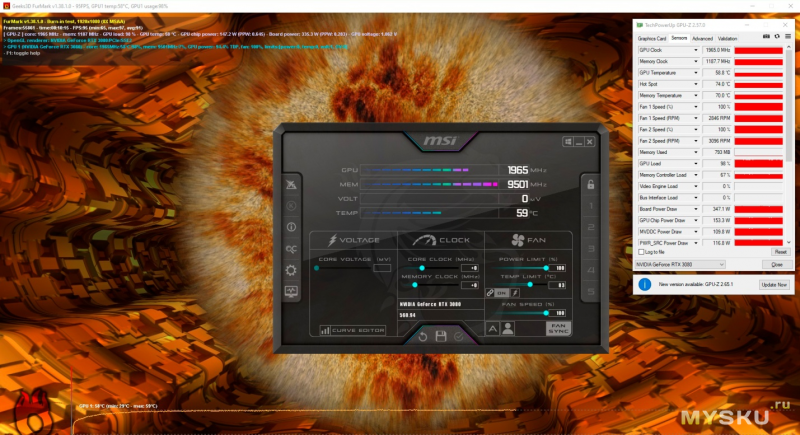
Task: Click the Memory Clock offset value field
Action: (469, 285)
